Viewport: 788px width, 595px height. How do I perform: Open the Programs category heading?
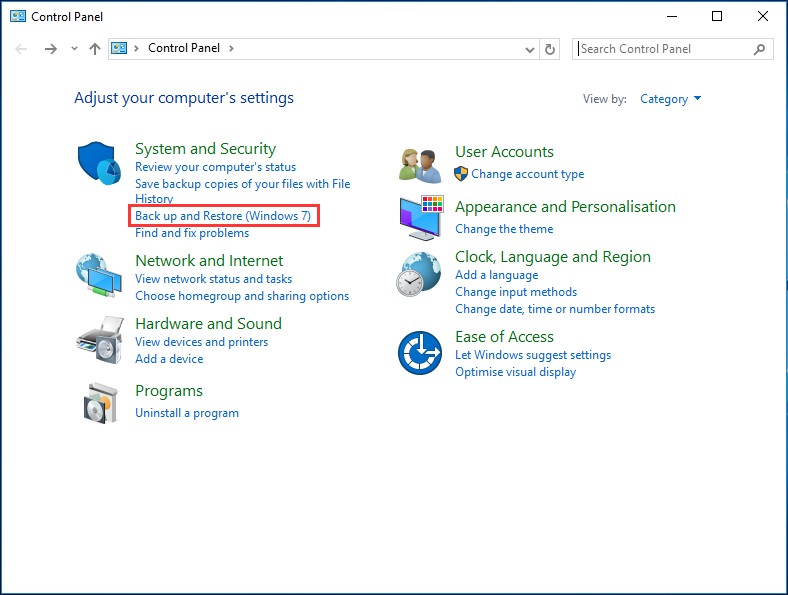[x=169, y=391]
